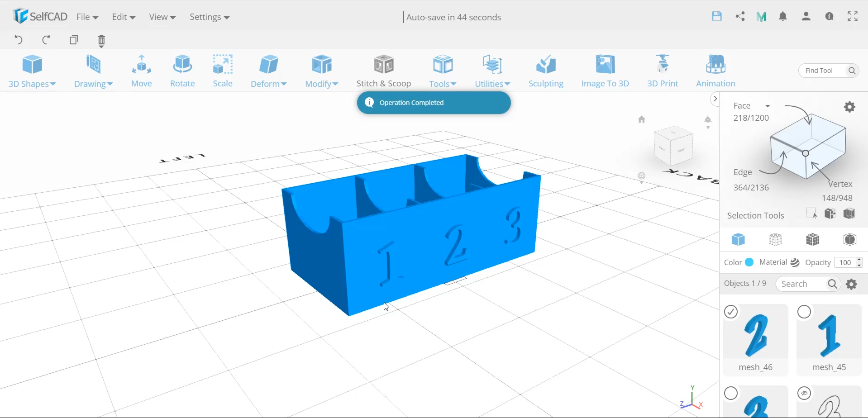This screenshot has height=418, width=868.
Task: Reset view with the home icon
Action: coord(642,119)
